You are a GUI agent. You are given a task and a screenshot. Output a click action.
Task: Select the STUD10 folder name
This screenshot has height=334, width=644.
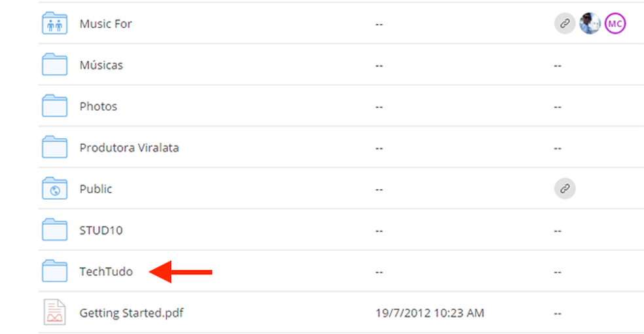coord(101,230)
